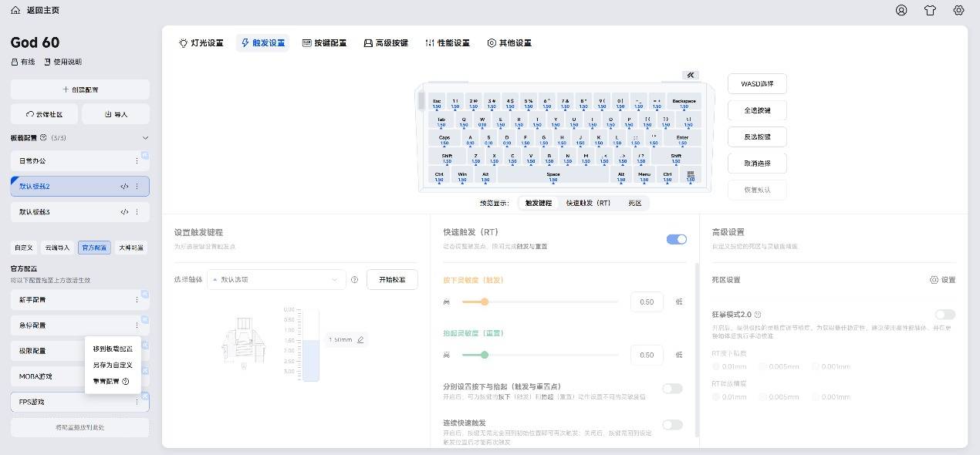Switch to the 灯光设置 tab

tap(201, 43)
